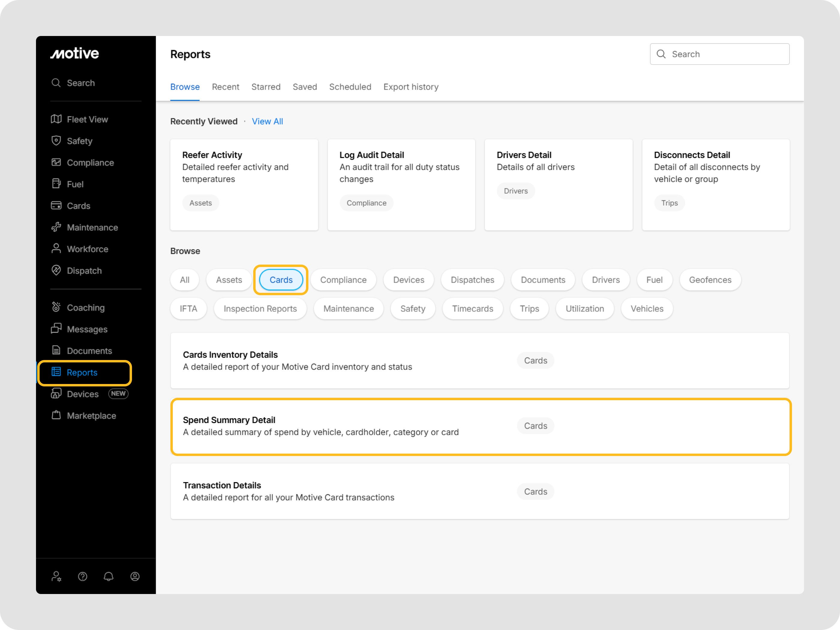Open Dispatch from the sidebar icon
The image size is (840, 630).
[56, 270]
